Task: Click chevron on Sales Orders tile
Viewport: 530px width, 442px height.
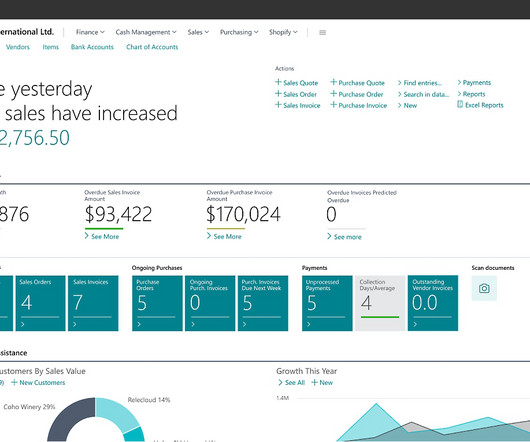Action: 23,324
